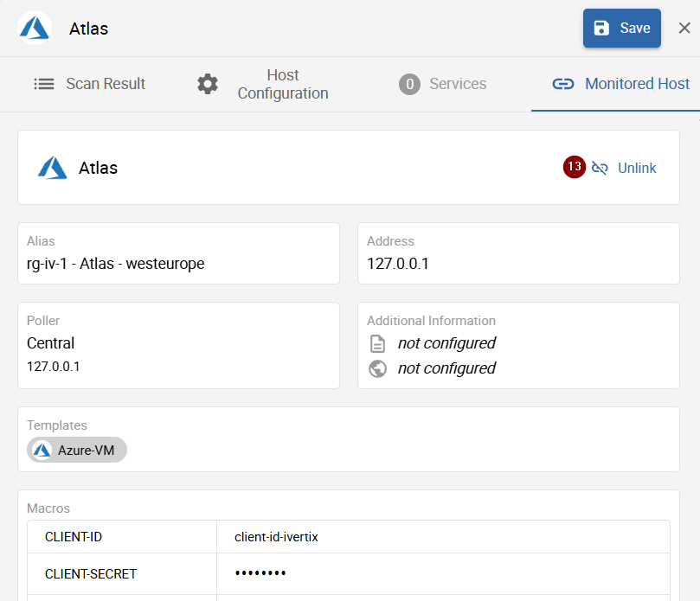The width and height of the screenshot is (700, 601).
Task: Click the globe icon under Additional Information
Action: coord(377,368)
